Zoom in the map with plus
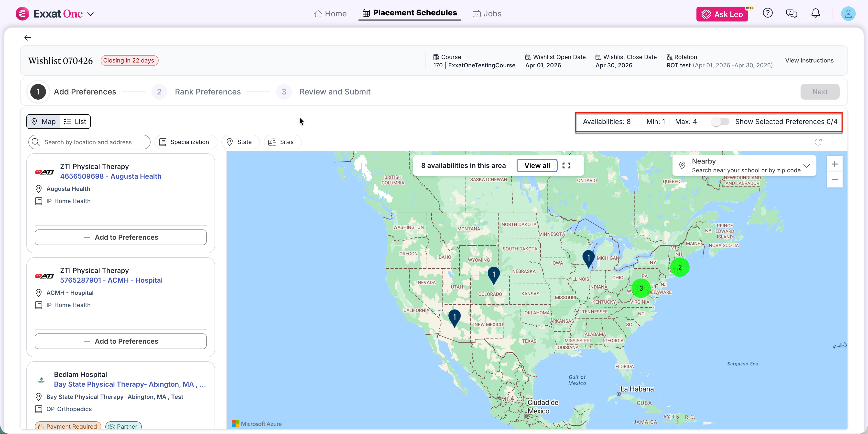868x434 pixels. click(834, 164)
